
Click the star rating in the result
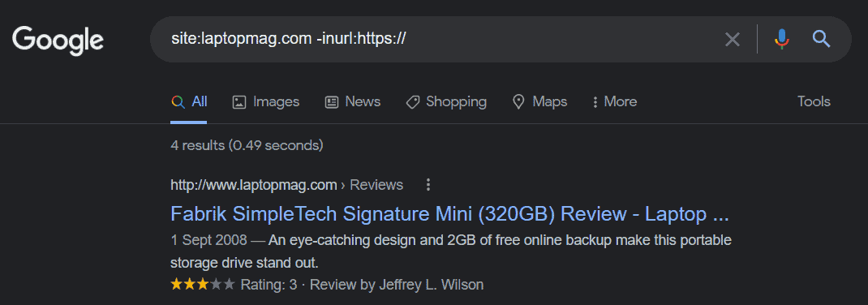point(203,285)
